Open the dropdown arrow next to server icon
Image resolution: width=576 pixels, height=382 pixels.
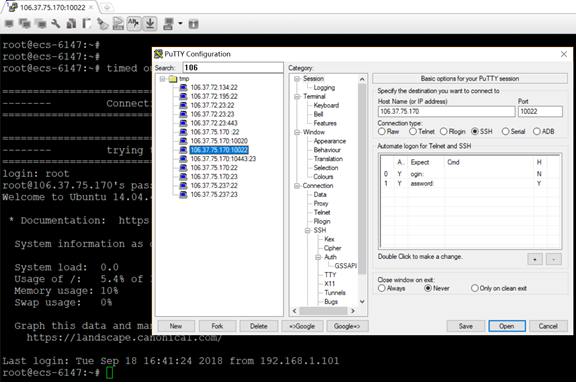tap(180, 24)
